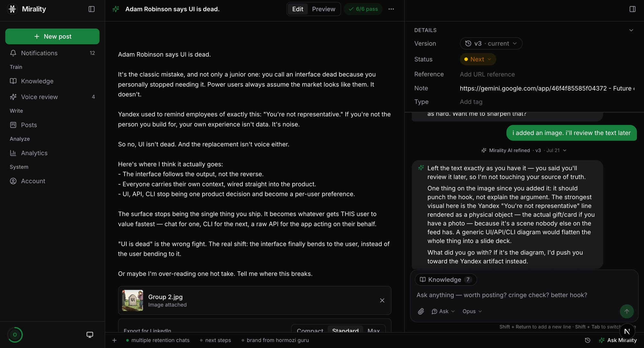The width and height of the screenshot is (644, 348).
Task: Go to Posts in the sidebar
Action: 52,125
